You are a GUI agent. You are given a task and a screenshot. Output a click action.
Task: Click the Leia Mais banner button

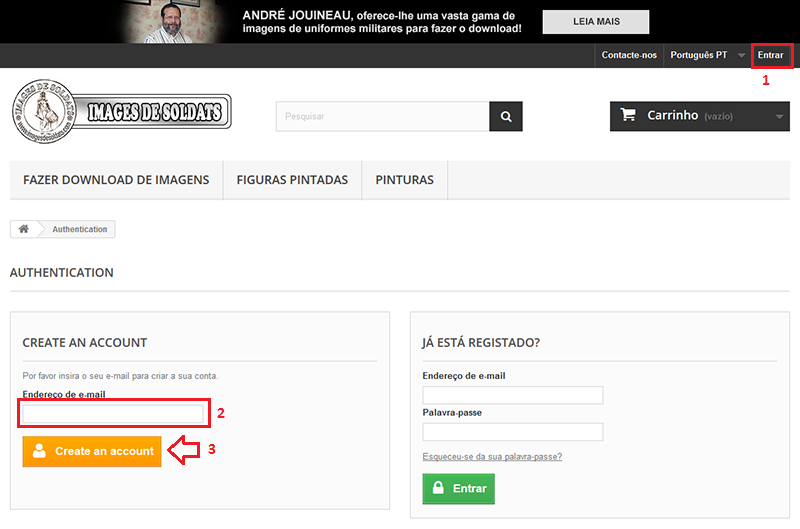click(x=596, y=21)
